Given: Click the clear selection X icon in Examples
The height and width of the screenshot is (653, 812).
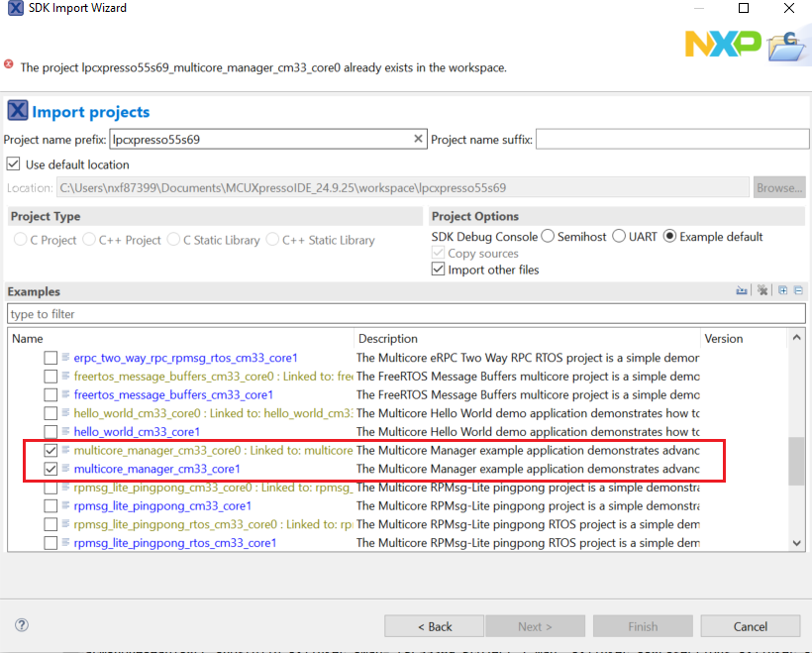Looking at the screenshot, I should pyautogui.click(x=762, y=290).
